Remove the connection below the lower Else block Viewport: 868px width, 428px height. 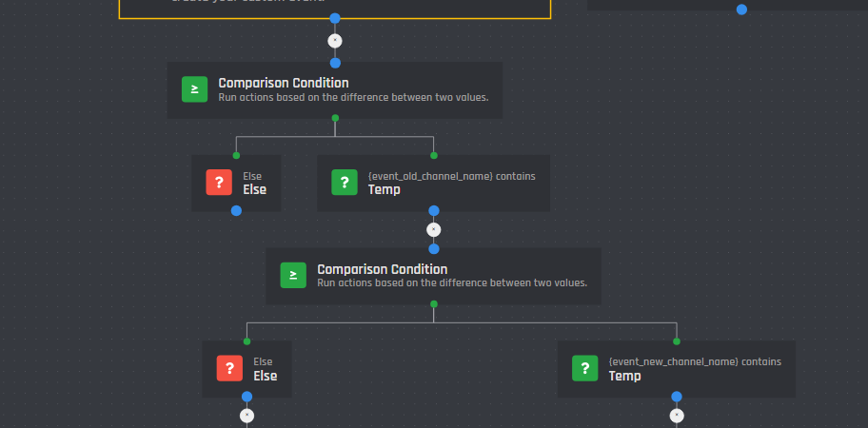click(x=247, y=415)
